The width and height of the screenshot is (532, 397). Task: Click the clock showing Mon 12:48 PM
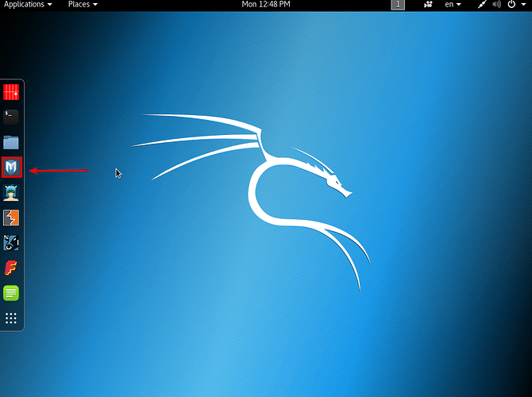point(265,5)
